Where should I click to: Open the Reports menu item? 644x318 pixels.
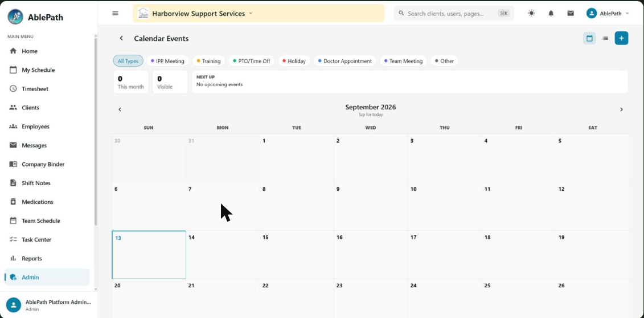coord(47,258)
